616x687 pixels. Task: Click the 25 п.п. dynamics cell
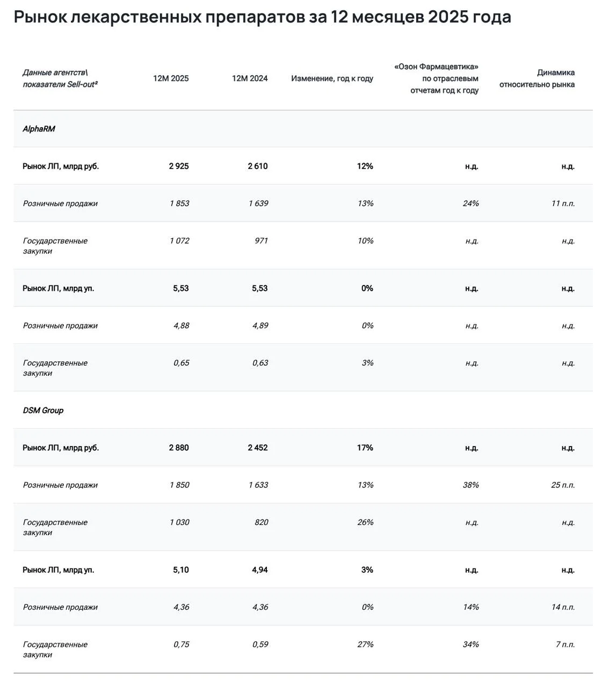click(563, 485)
